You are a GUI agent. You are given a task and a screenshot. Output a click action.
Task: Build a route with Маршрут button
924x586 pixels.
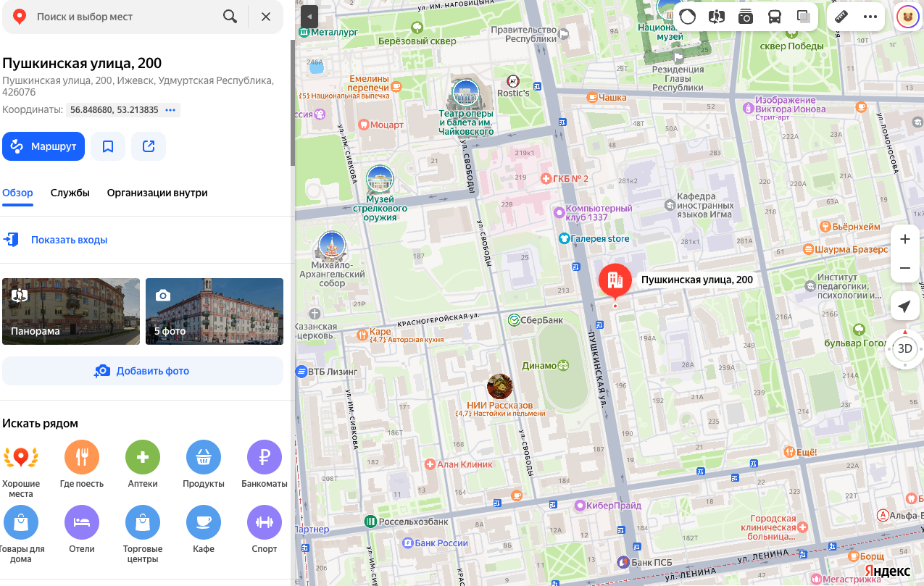tap(43, 146)
